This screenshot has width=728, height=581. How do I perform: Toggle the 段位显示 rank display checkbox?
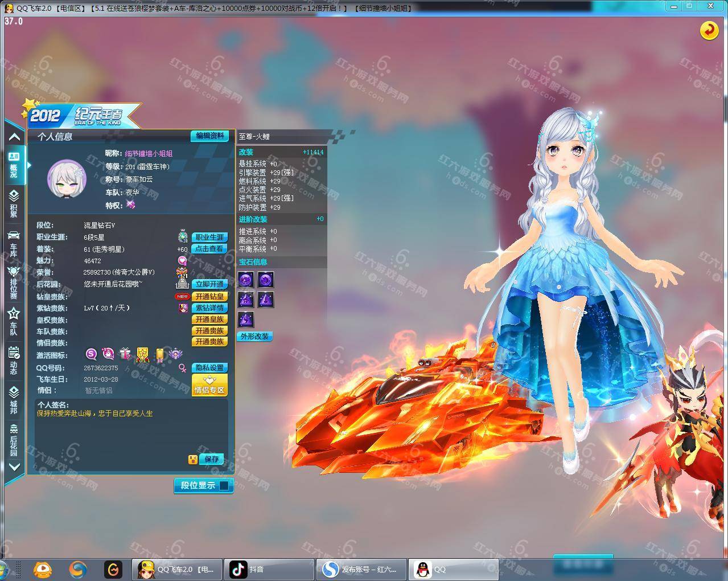[x=224, y=485]
